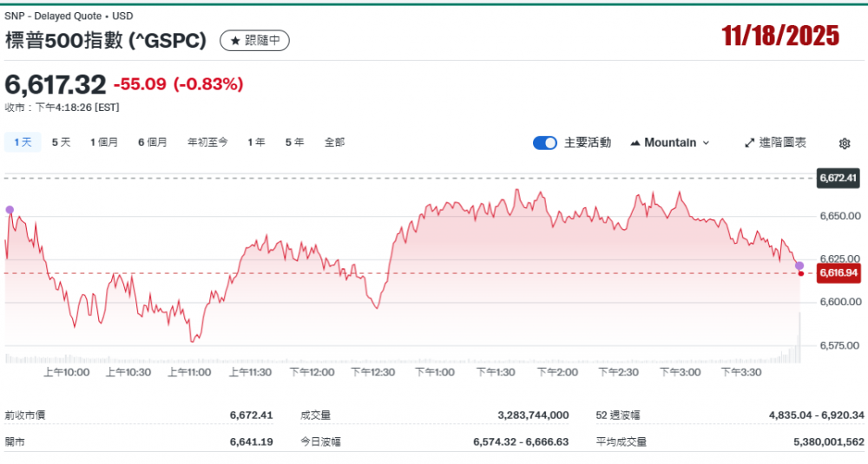Image resolution: width=868 pixels, height=464 pixels.
Task: Toggle the 主要活動 switch off
Action: [544, 143]
